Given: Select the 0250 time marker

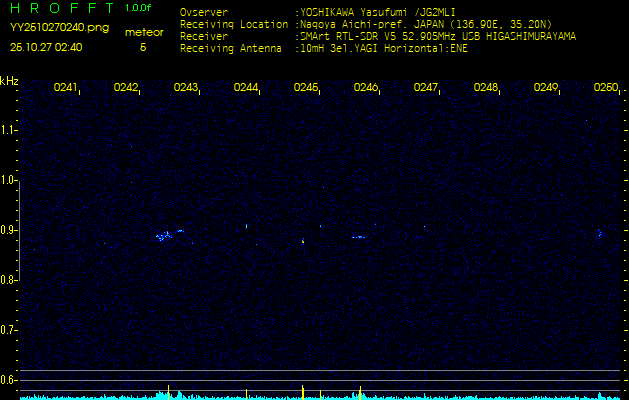Looking at the screenshot, I should coord(605,88).
